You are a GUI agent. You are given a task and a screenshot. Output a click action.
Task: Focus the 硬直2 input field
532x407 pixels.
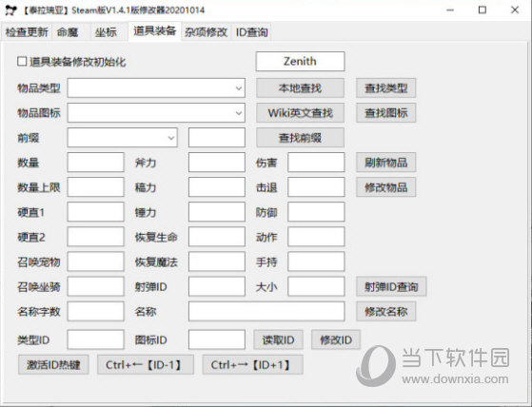pos(96,237)
